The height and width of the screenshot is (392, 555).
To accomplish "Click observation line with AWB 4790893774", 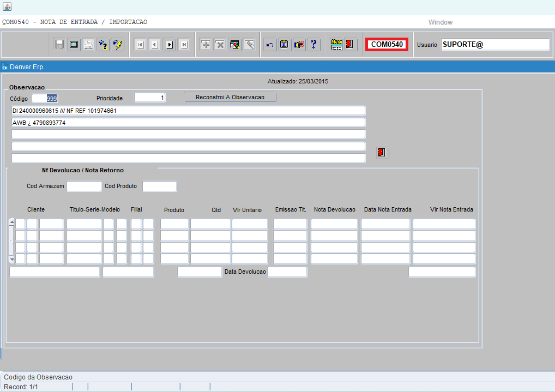I will coord(188,123).
